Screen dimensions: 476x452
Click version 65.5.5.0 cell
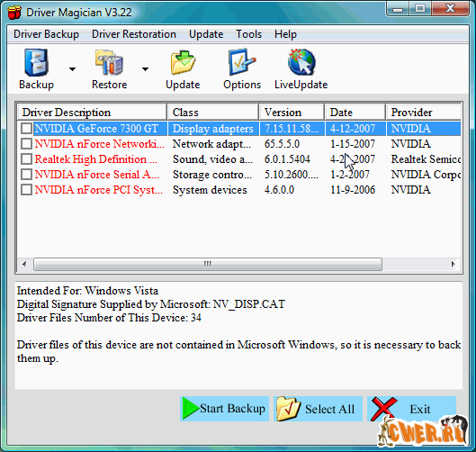[282, 144]
